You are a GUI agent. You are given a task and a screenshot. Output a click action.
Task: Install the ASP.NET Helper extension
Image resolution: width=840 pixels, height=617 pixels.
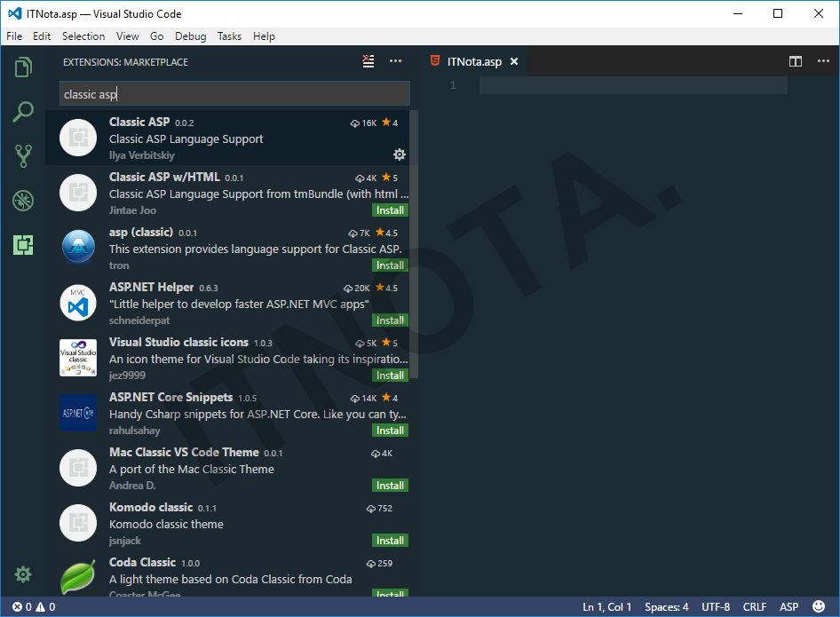(390, 320)
